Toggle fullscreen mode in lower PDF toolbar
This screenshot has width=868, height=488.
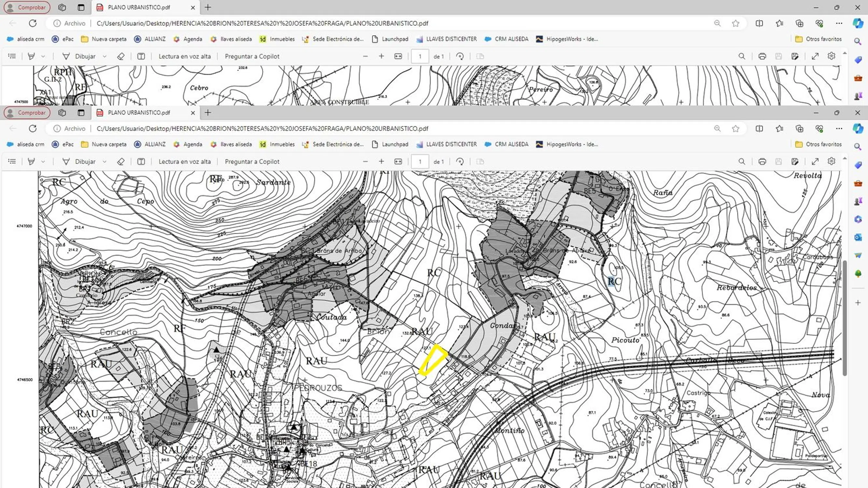click(x=815, y=162)
